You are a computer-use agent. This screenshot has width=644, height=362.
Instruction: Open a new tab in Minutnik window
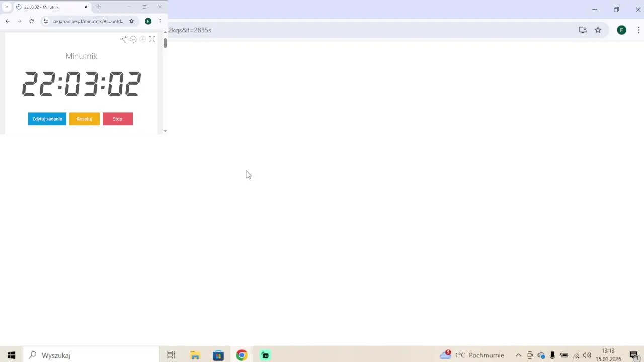click(98, 7)
